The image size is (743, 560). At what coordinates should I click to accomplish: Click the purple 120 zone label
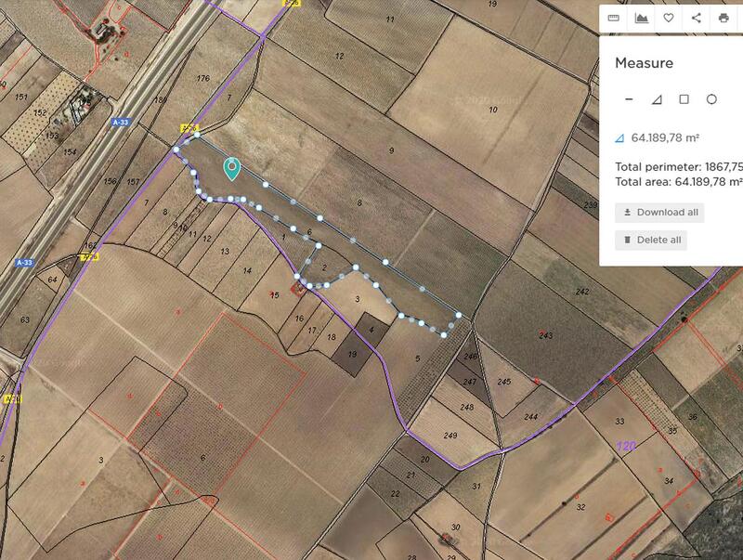625,446
